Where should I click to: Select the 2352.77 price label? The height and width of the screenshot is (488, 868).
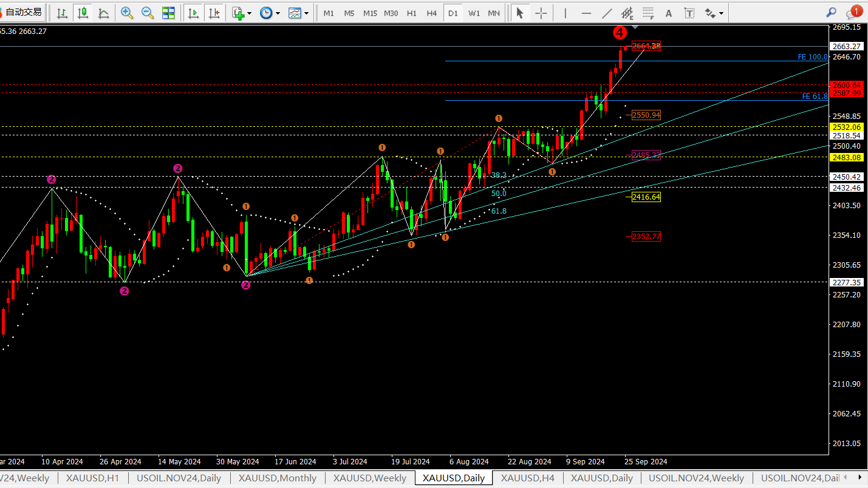pos(646,237)
